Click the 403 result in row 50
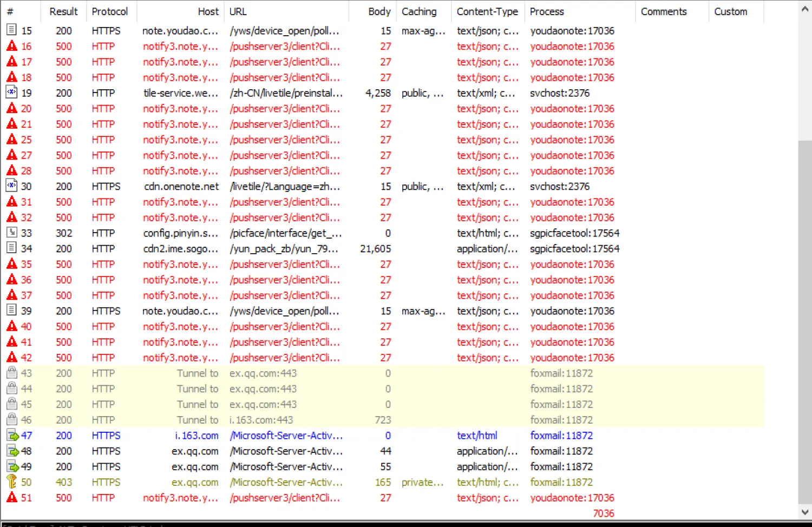This screenshot has height=527, width=812. [x=64, y=482]
